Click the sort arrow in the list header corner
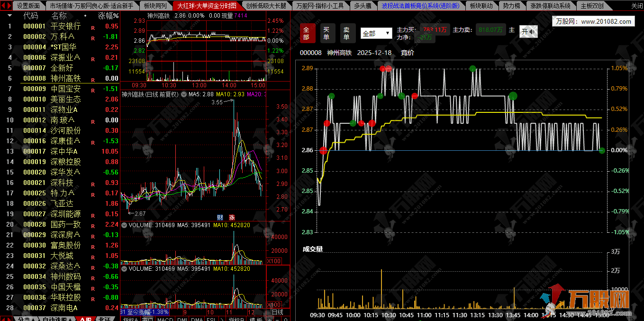The width and height of the screenshot is (644, 321). pos(9,16)
